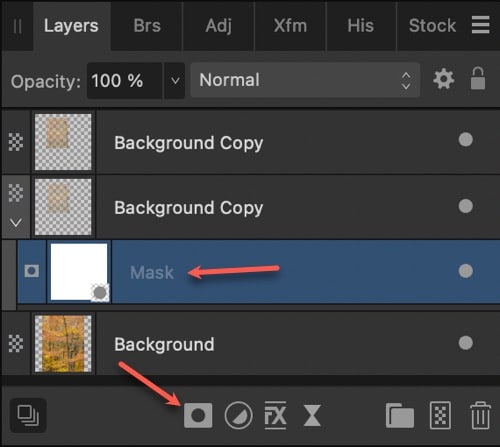Open blend options gear icon
The height and width of the screenshot is (447, 500).
(443, 79)
